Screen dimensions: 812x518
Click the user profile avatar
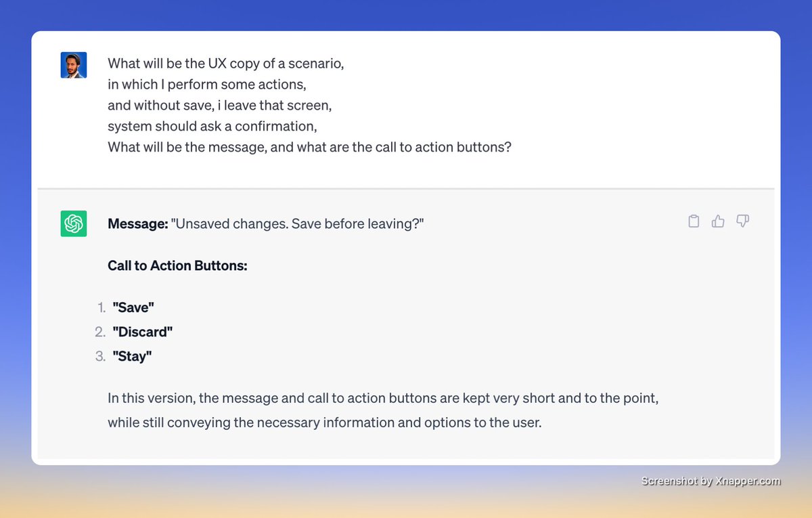pos(74,65)
